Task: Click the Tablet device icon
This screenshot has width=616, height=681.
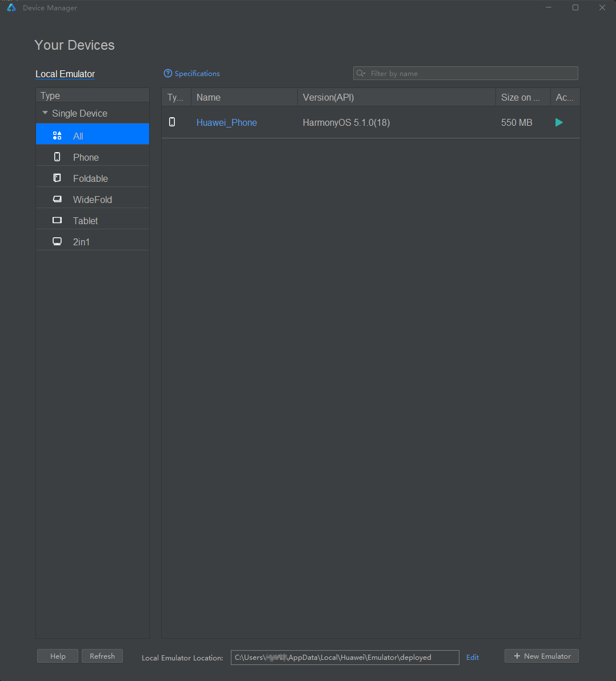Action: pos(57,220)
